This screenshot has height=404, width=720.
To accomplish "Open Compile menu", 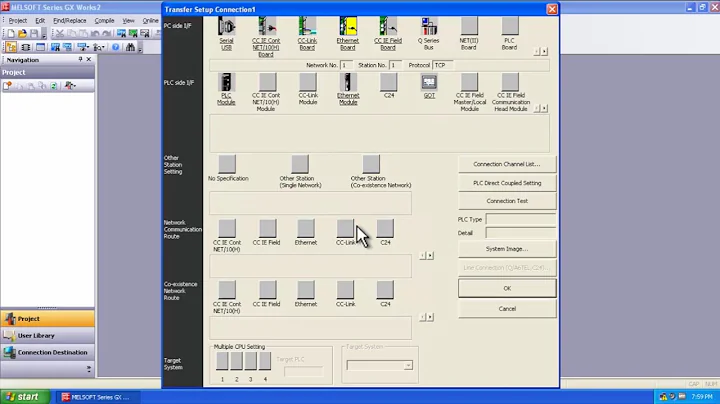I will coord(104,21).
